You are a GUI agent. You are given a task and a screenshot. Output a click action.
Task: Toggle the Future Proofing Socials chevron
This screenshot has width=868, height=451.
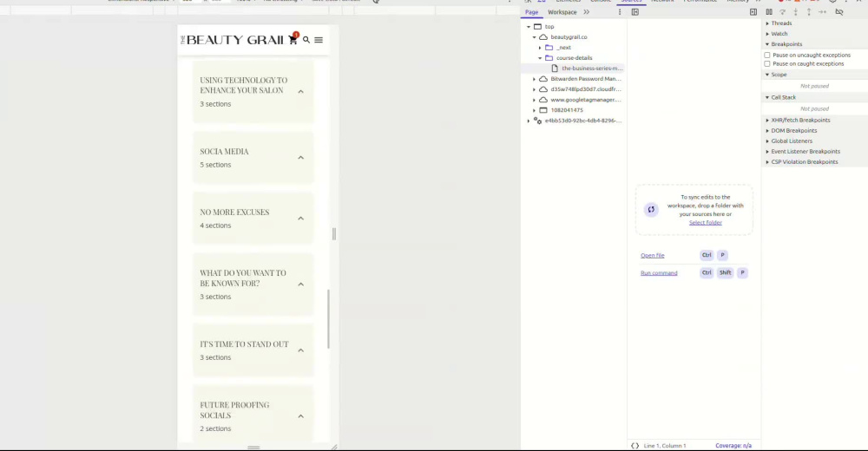(x=301, y=416)
